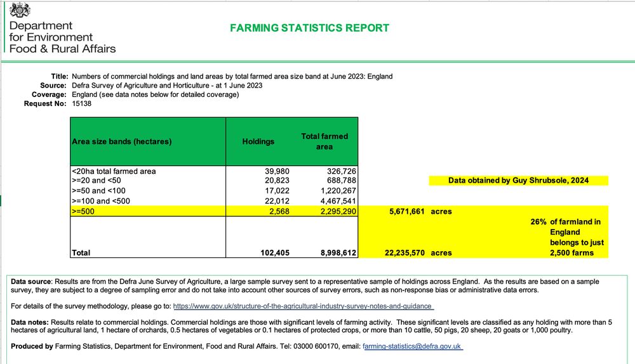Image resolution: width=635 pixels, height=364 pixels.
Task: Click the 'Data source' paragraph heading
Action: (x=31, y=282)
